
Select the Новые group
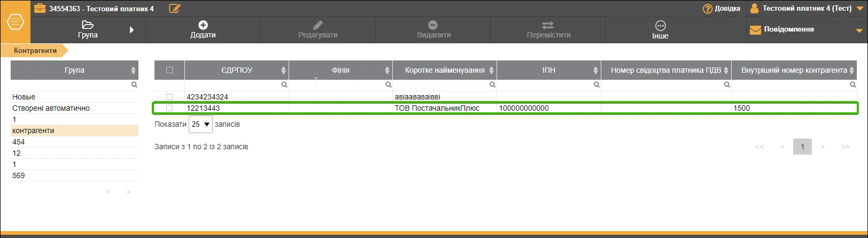pos(74,97)
